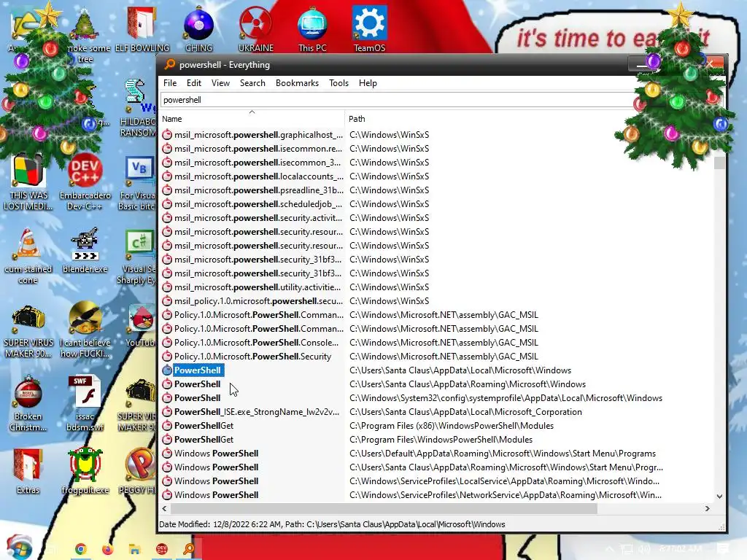This screenshot has width=747, height=560.
Task: Open issac bdsm.swf file icon
Action: coord(85,403)
